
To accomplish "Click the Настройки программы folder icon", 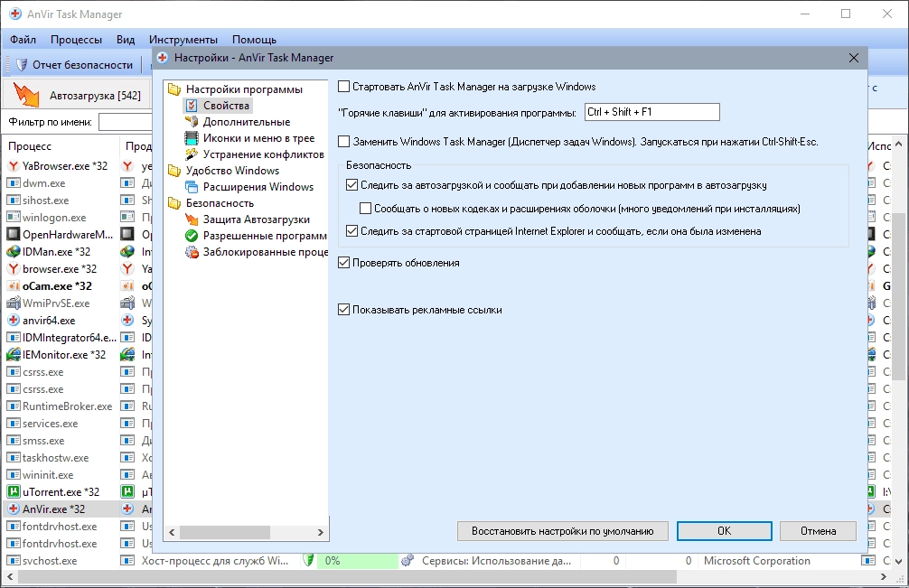I will click(x=173, y=89).
